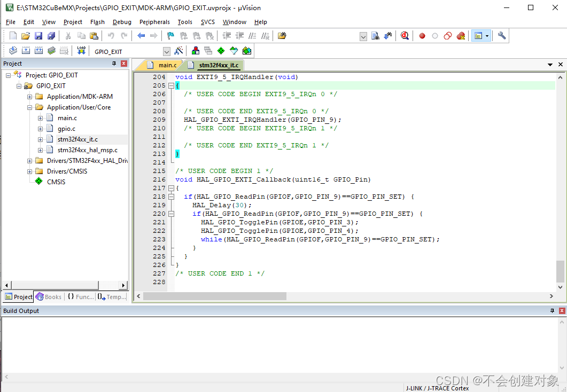Screen dimensions: 567x392
Task: Open Options for Target via the wand icon
Action: pos(178,50)
